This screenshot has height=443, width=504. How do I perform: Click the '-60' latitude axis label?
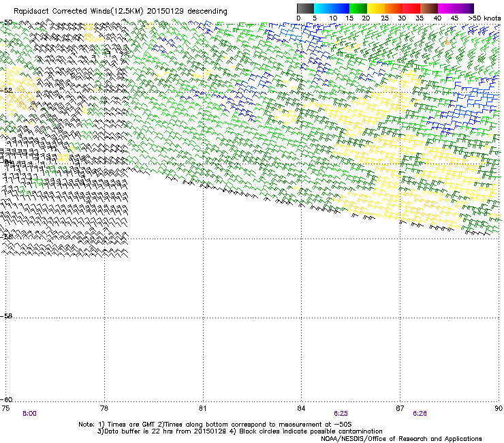coord(6,400)
